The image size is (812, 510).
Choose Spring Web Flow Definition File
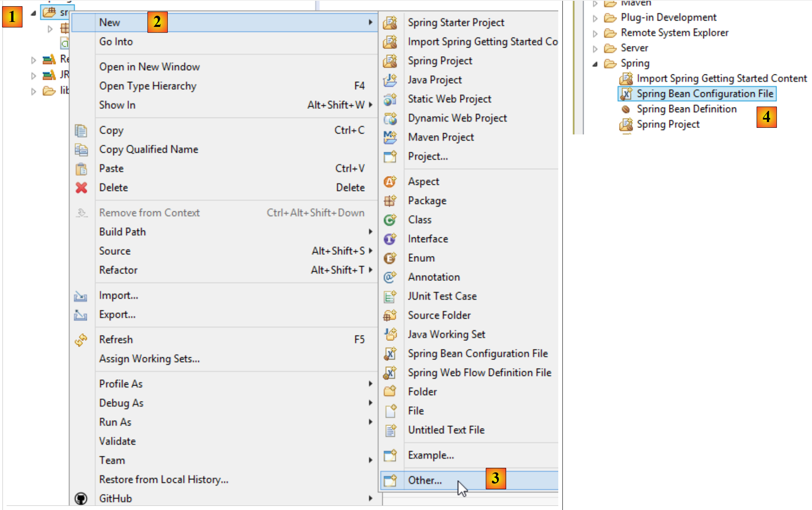coord(479,373)
